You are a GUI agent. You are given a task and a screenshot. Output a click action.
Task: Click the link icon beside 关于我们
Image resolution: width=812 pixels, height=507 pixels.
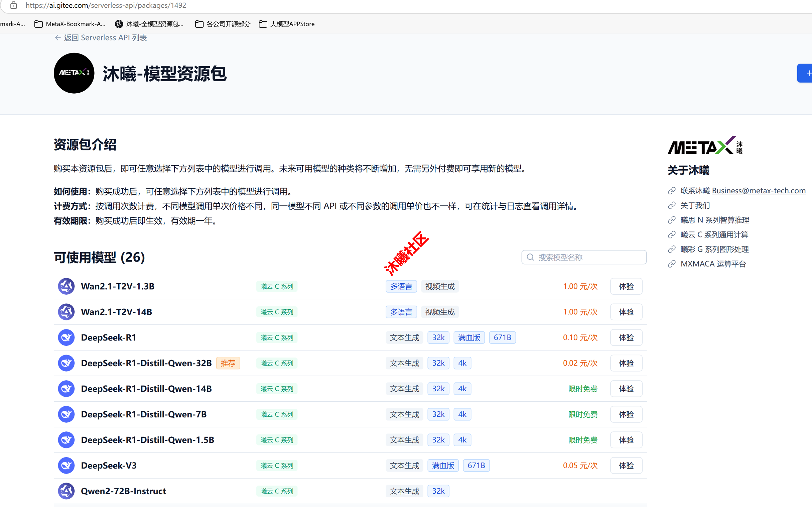pyautogui.click(x=672, y=206)
